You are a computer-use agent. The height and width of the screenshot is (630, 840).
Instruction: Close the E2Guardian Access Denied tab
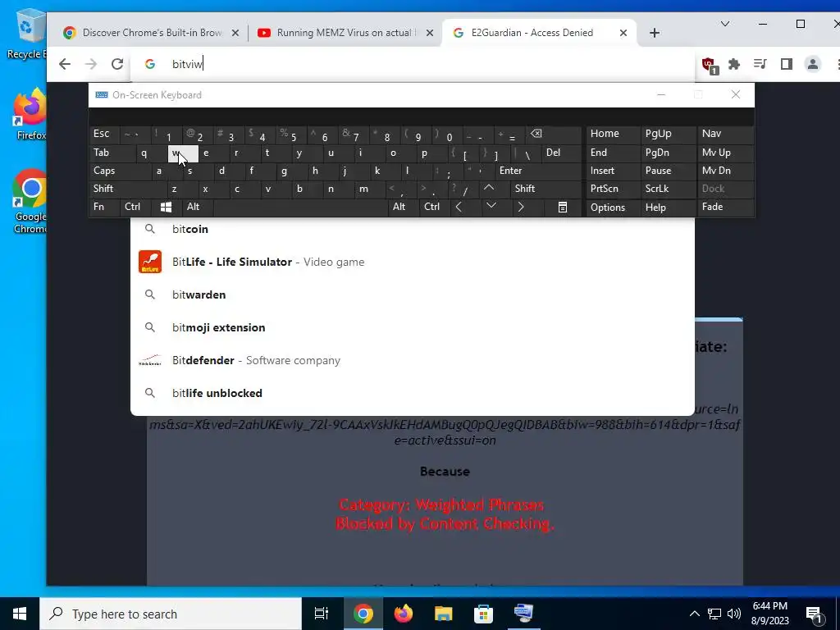(x=623, y=33)
